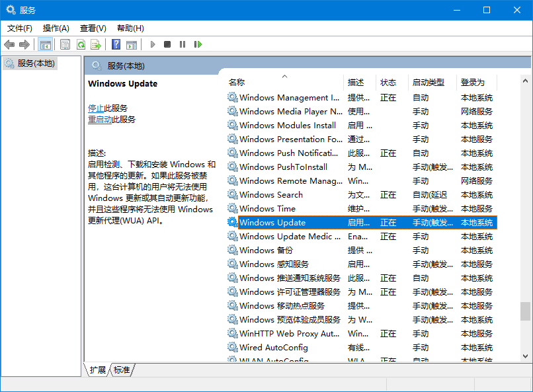The height and width of the screenshot is (392, 533).
Task: Click the start service play icon
Action: click(153, 44)
